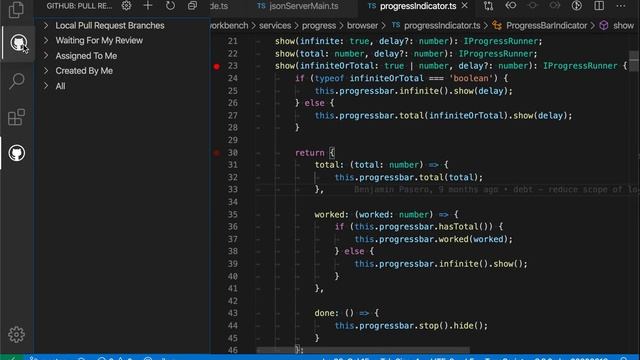The height and width of the screenshot is (360, 640).
Task: Click the editor horizontal scrollbar thumb
Action: click(x=363, y=350)
